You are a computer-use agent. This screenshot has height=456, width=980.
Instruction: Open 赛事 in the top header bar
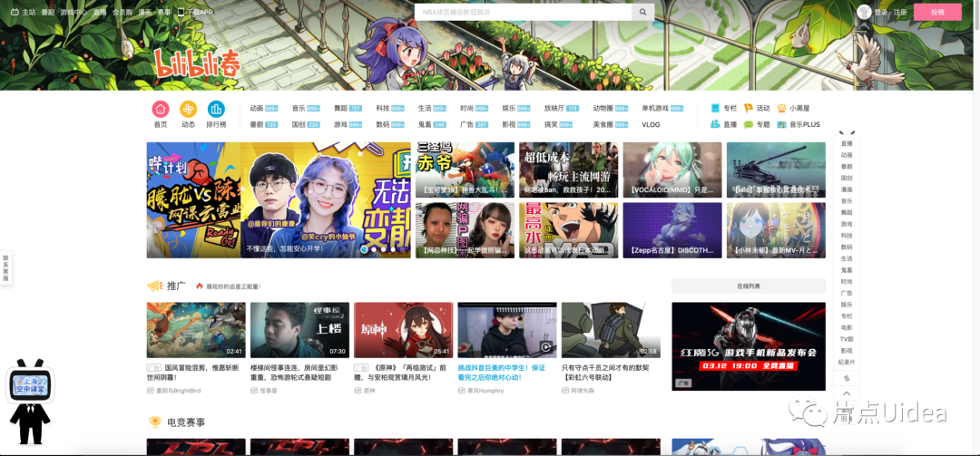coord(163,12)
